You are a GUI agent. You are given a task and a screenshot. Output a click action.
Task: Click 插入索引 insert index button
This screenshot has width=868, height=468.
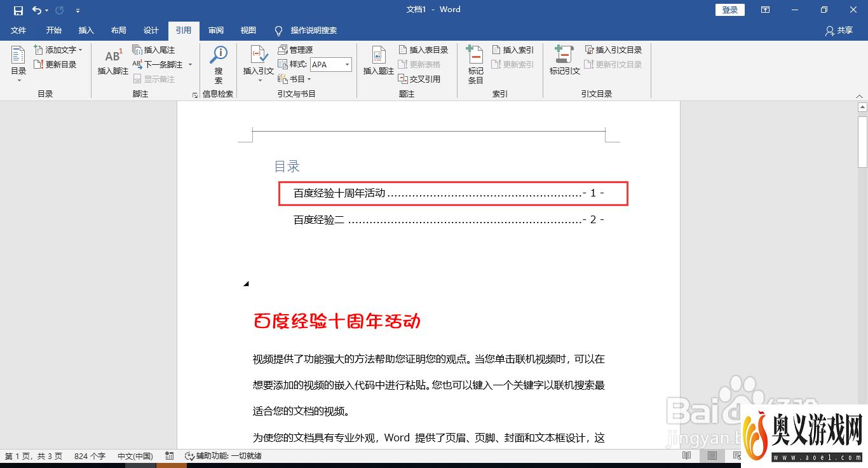(x=513, y=50)
